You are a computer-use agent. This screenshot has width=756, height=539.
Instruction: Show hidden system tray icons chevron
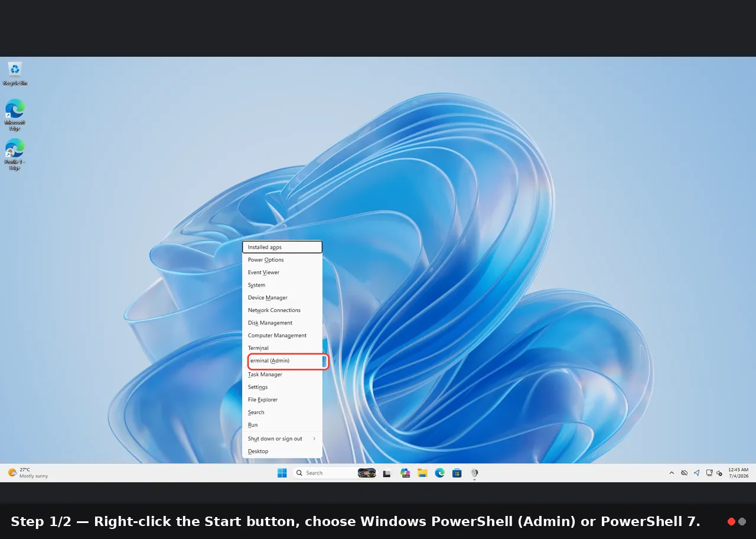point(672,473)
